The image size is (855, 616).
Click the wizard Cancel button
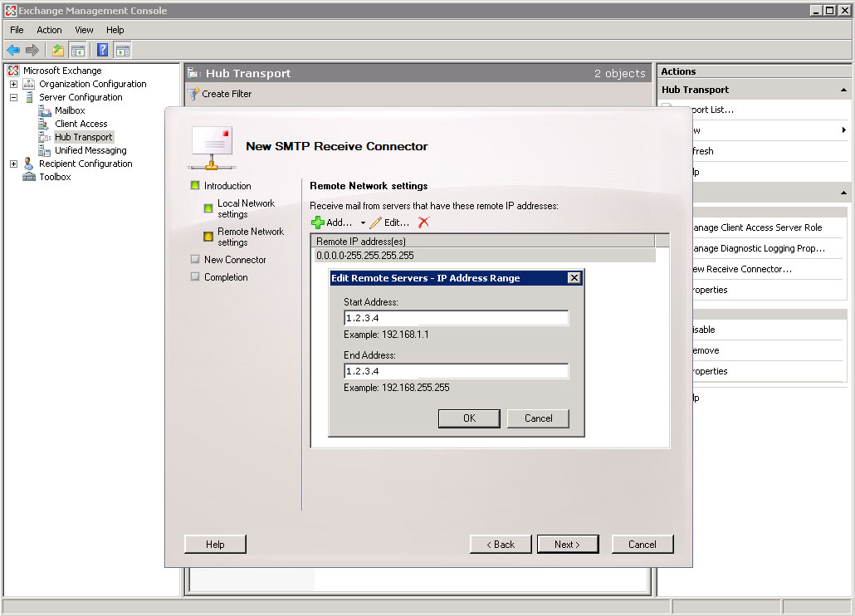642,544
